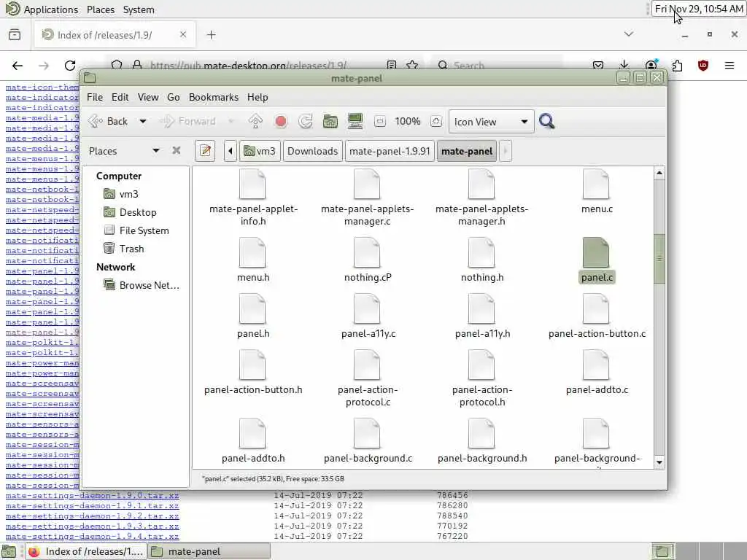Open the Places sidebar type dropdown
The height and width of the screenshot is (560, 747).
point(156,150)
